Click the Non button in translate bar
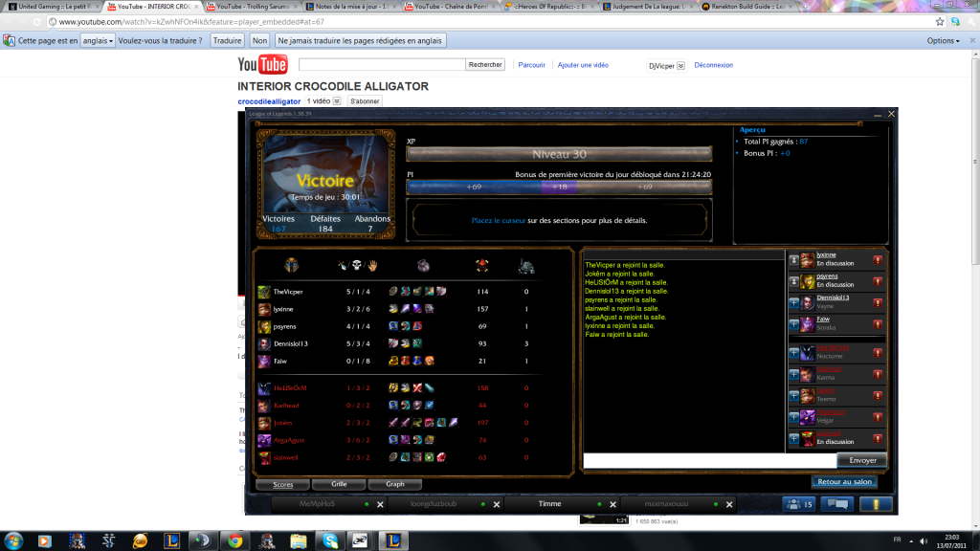The image size is (980, 551). click(x=259, y=40)
